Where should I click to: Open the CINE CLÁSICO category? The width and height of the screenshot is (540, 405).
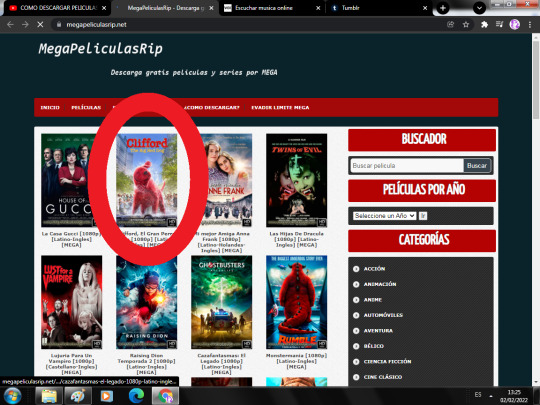[383, 377]
